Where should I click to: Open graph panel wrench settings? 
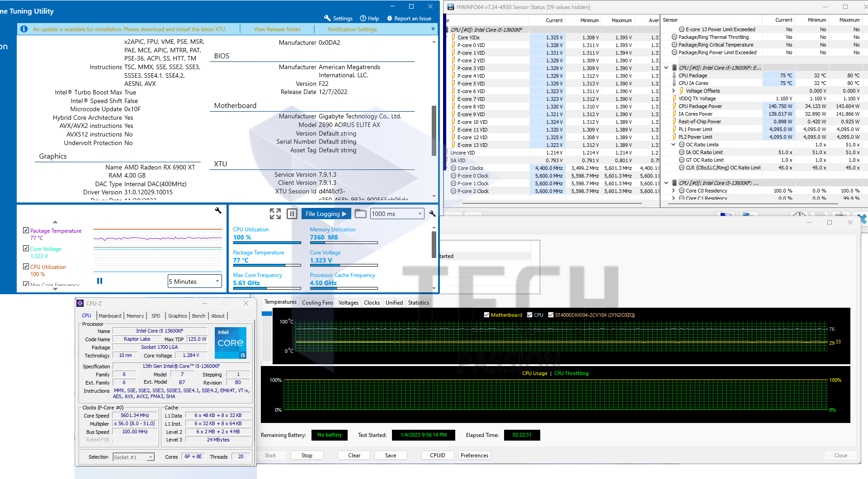(x=218, y=211)
